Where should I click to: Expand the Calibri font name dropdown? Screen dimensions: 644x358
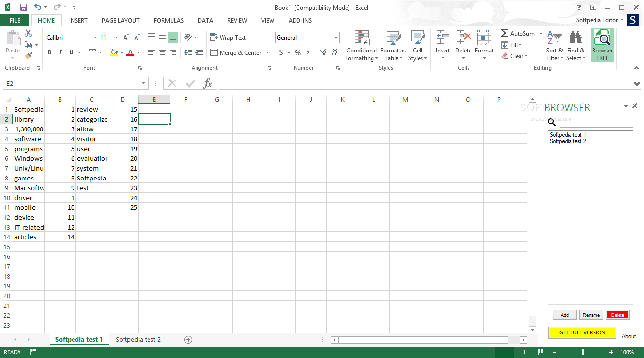(x=95, y=38)
